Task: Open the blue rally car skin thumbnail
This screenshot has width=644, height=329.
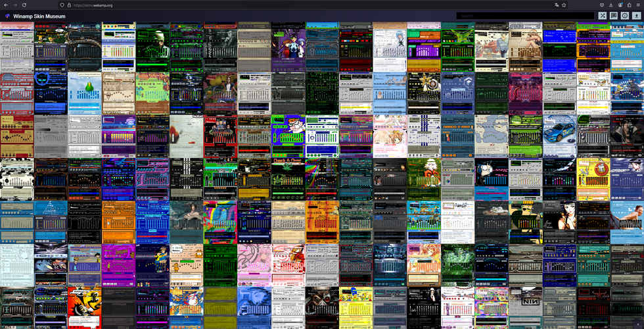Action: [559, 137]
